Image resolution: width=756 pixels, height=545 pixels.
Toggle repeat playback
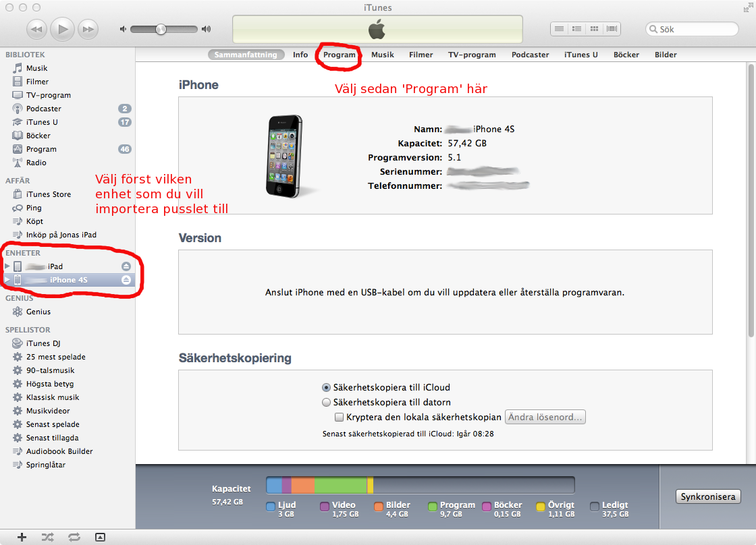[74, 538]
